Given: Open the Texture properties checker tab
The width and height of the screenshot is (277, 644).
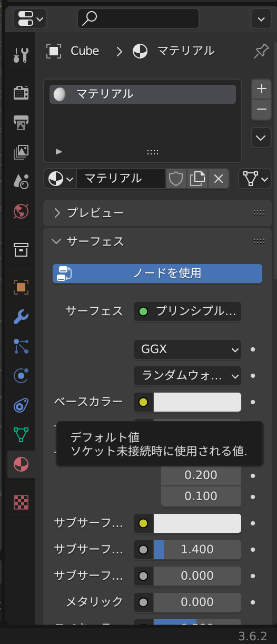Looking at the screenshot, I should pos(21,502).
